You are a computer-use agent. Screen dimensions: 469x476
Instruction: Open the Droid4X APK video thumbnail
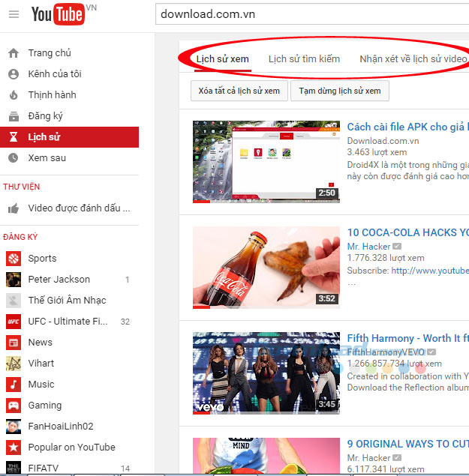click(266, 162)
